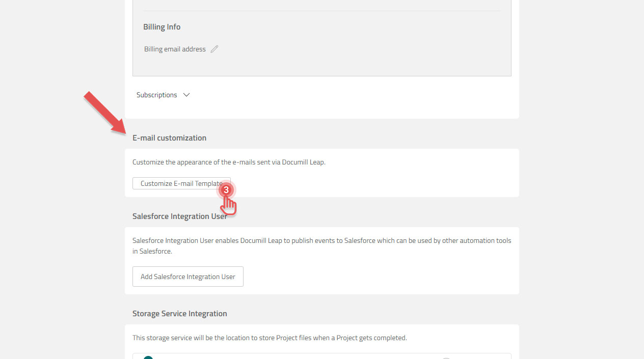
Task: Click the Subscriptions label text
Action: pos(156,95)
